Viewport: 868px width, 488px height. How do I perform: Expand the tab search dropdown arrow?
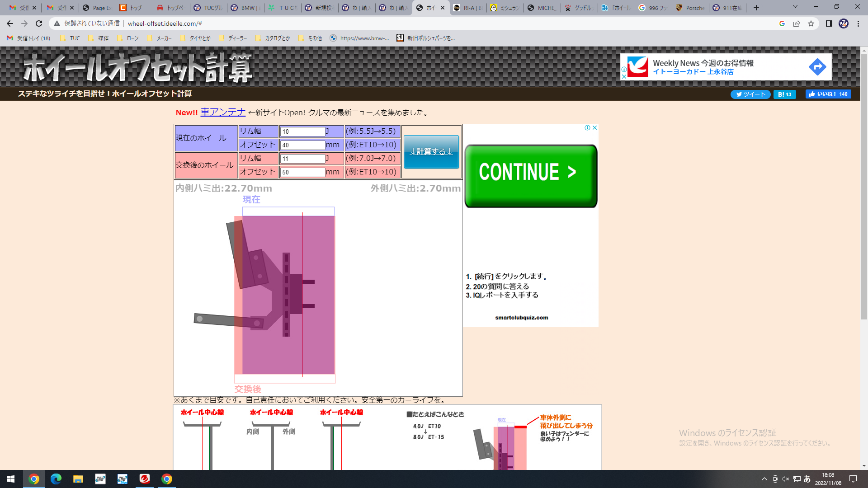(x=795, y=7)
